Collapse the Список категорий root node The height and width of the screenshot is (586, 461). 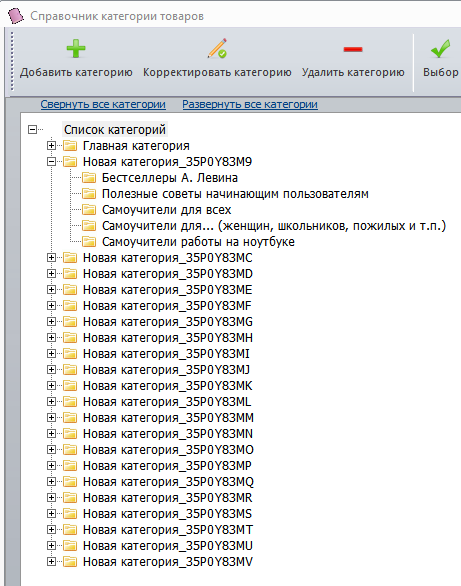33,130
